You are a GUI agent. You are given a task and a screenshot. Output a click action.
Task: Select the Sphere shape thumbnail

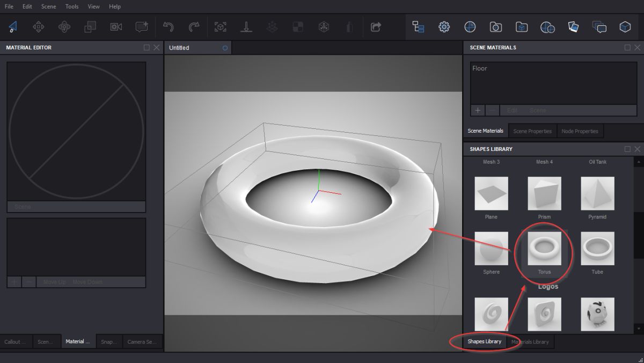(x=491, y=249)
